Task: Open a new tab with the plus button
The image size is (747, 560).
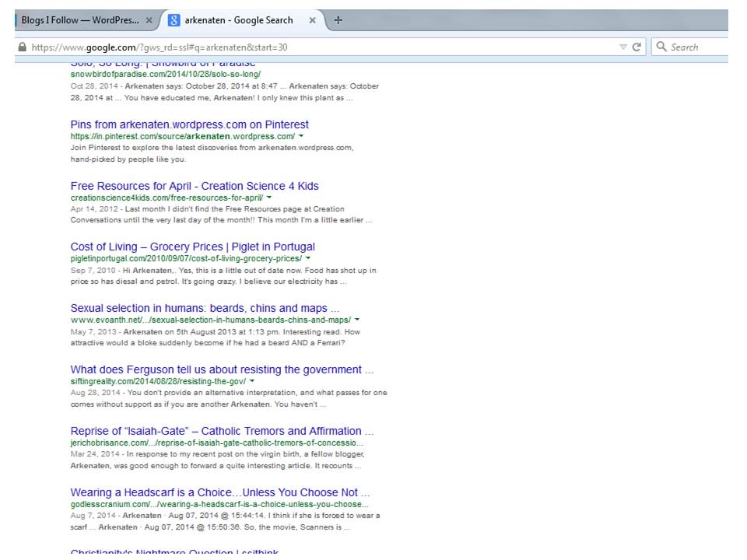Action: click(x=338, y=20)
